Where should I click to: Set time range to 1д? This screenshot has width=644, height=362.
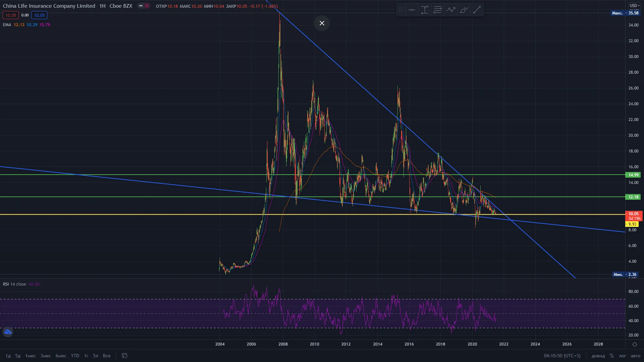pos(8,356)
